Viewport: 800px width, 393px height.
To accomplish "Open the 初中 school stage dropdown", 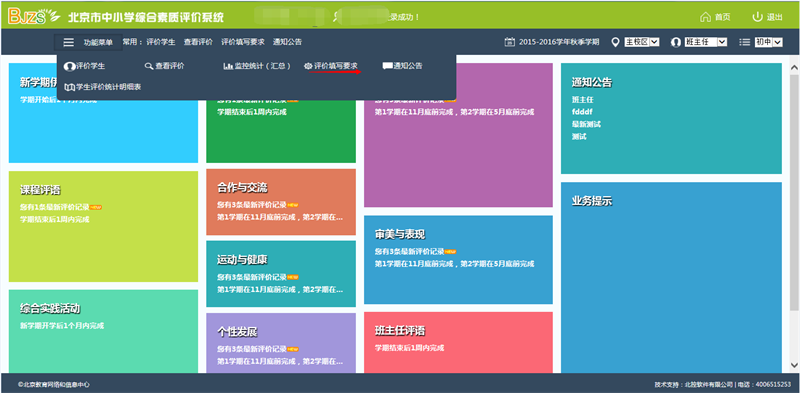I will click(x=768, y=42).
